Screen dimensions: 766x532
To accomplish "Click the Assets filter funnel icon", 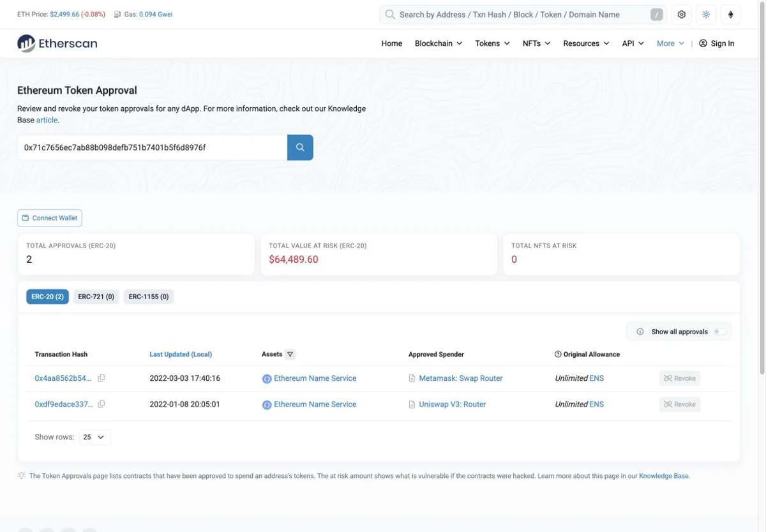I will coord(290,354).
